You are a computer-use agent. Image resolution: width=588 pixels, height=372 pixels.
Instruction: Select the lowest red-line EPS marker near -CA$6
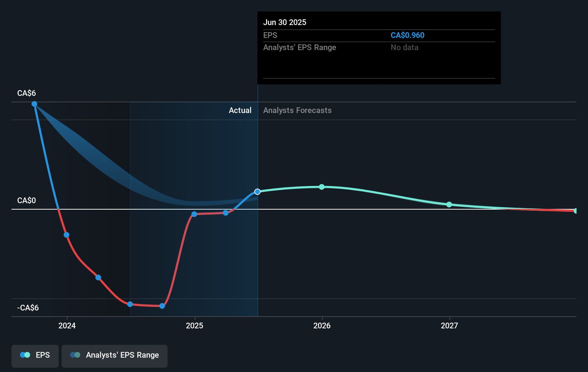coord(162,306)
